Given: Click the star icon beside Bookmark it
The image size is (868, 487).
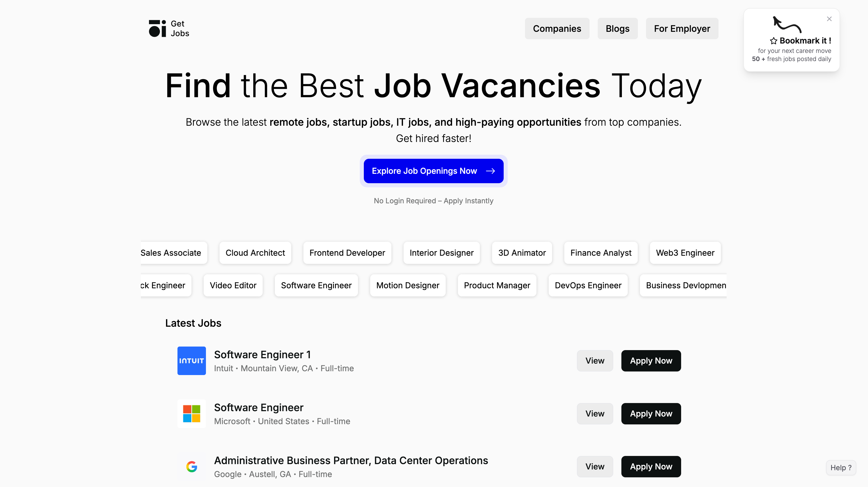Looking at the screenshot, I should 774,41.
